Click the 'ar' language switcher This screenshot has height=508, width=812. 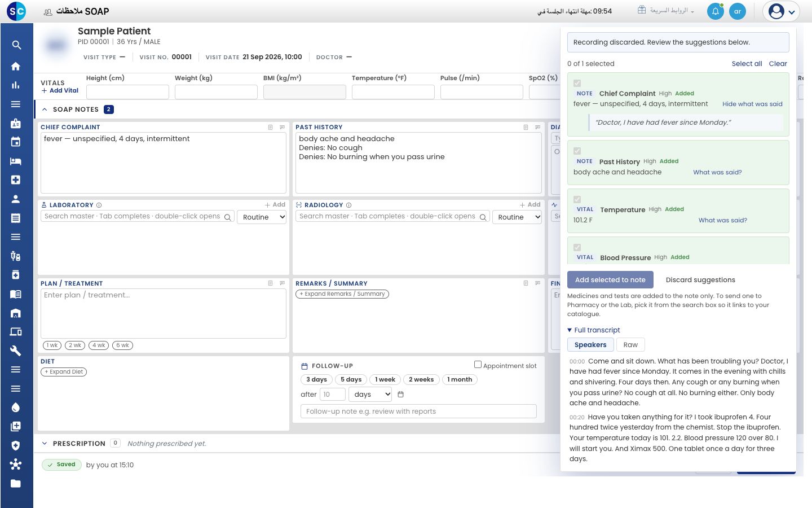738,11
